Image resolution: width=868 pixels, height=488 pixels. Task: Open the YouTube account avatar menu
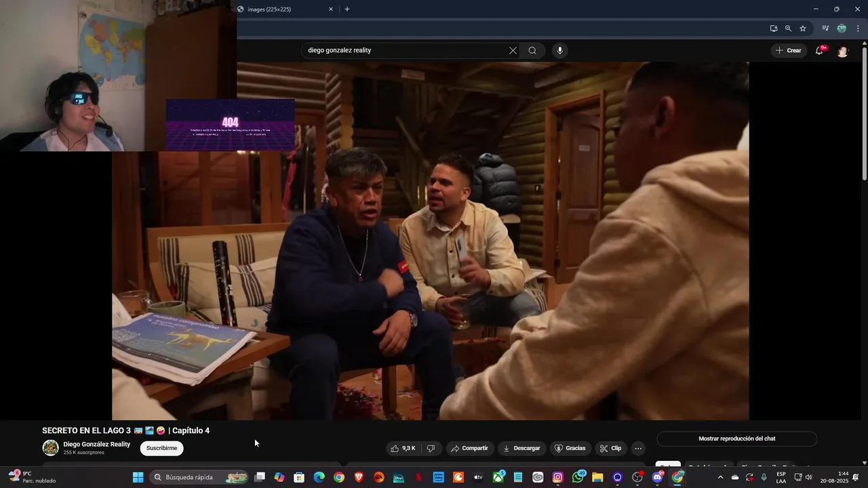point(842,52)
